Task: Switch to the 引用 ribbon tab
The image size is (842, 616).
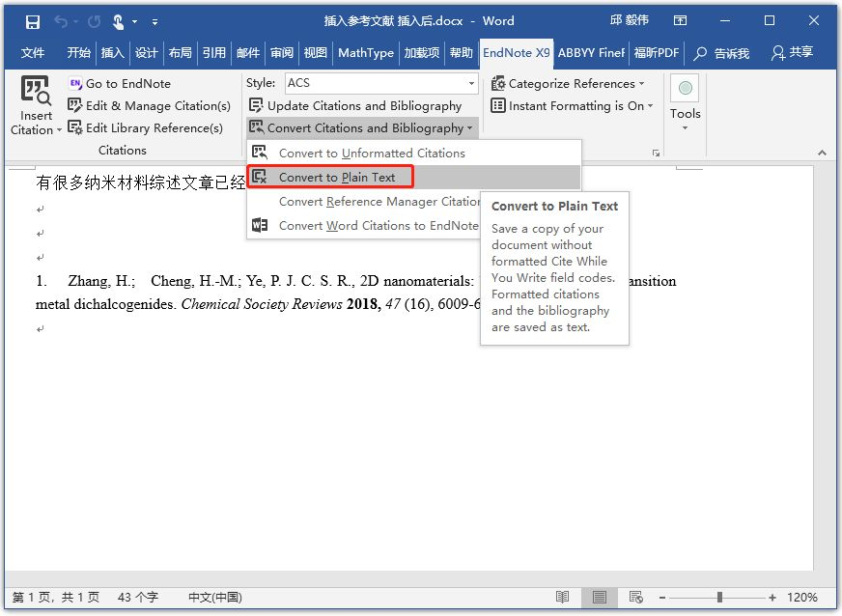Action: point(214,53)
